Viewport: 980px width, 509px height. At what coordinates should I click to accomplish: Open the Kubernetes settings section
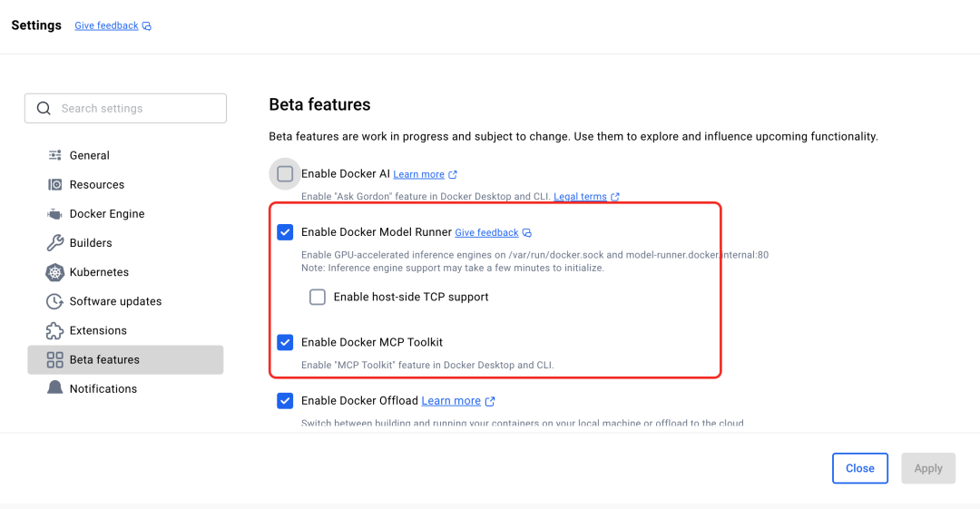point(99,272)
